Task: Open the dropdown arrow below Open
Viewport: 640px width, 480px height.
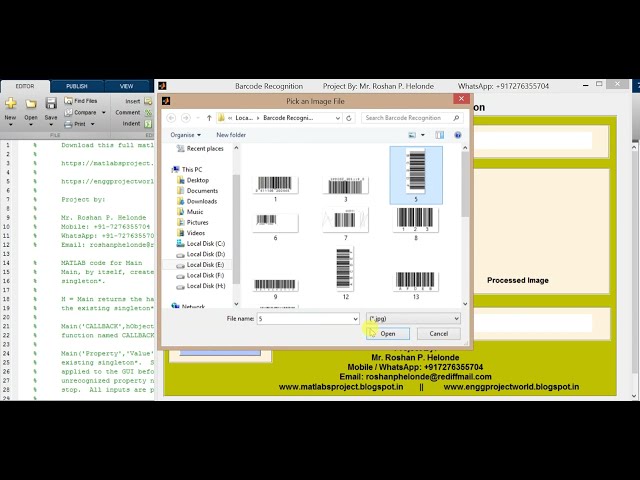Action: [x=31, y=124]
